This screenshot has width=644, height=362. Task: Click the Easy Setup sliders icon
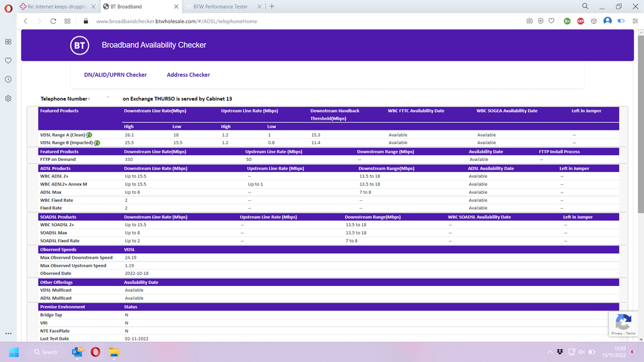coord(634,21)
